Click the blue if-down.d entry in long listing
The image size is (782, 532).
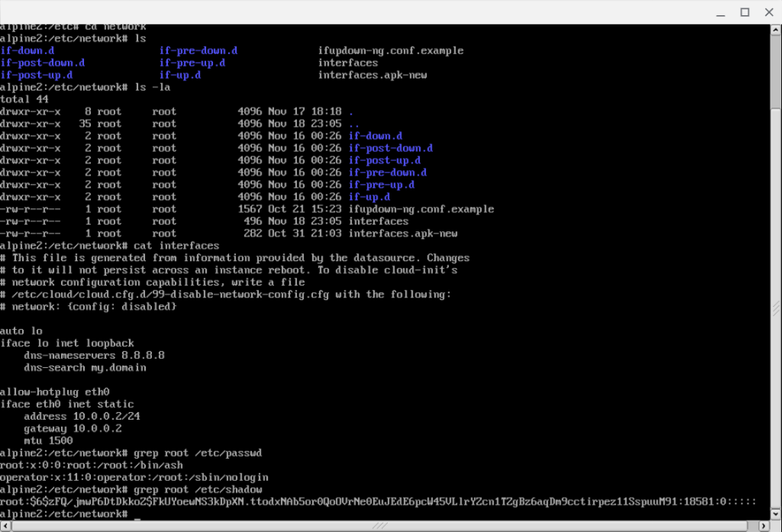(376, 136)
